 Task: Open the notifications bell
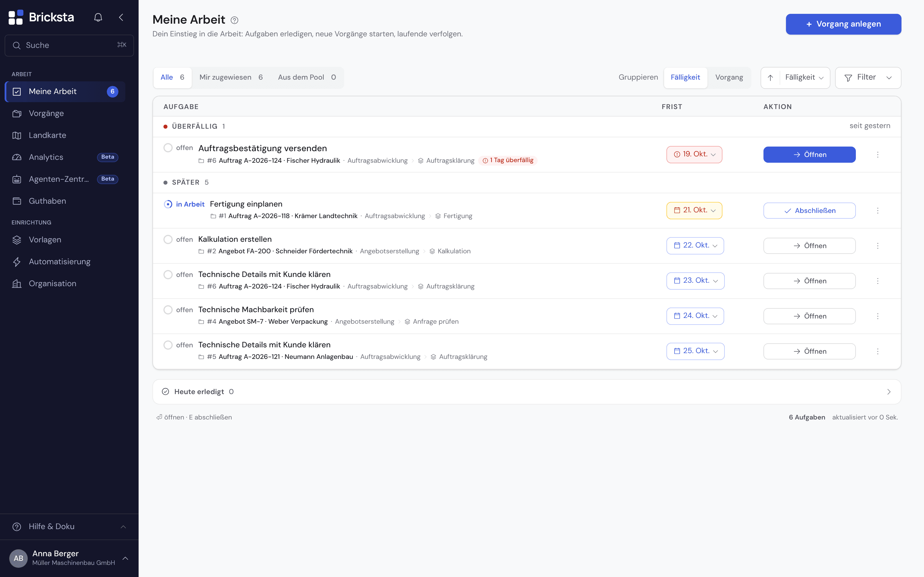click(x=98, y=17)
